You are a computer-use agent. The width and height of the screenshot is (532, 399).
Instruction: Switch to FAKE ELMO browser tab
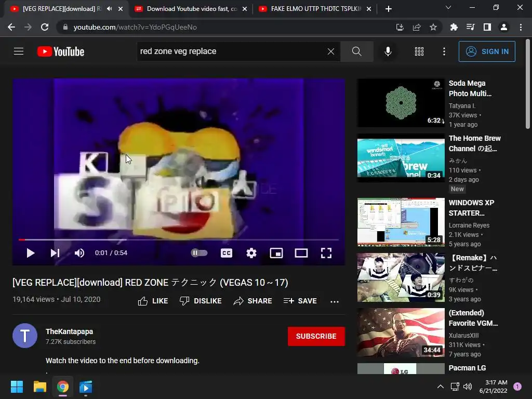(x=315, y=9)
